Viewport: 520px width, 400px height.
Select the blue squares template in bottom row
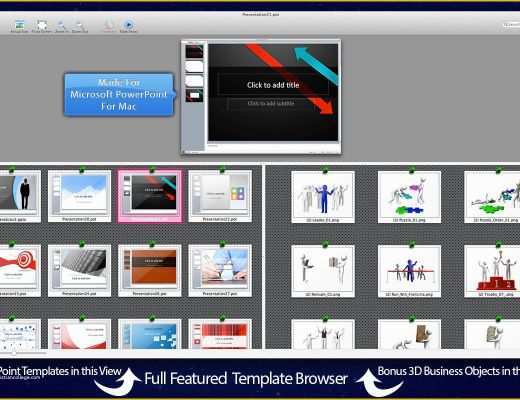[150, 334]
